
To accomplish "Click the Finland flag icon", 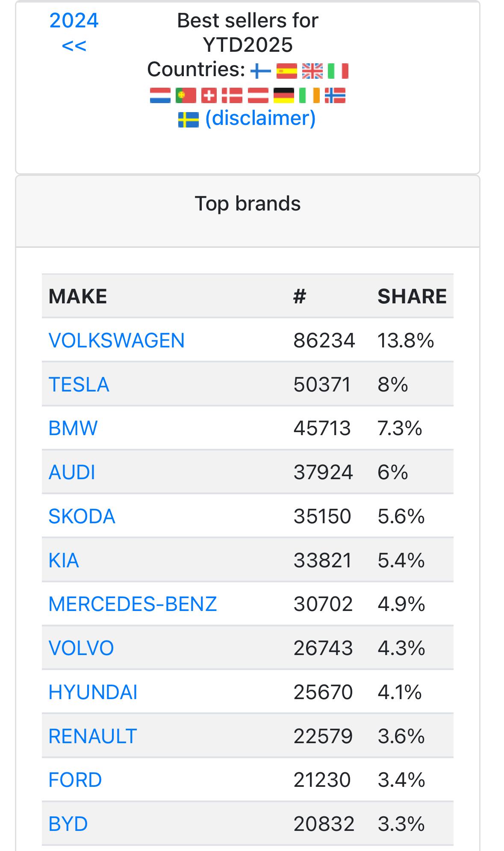I will click(x=260, y=71).
